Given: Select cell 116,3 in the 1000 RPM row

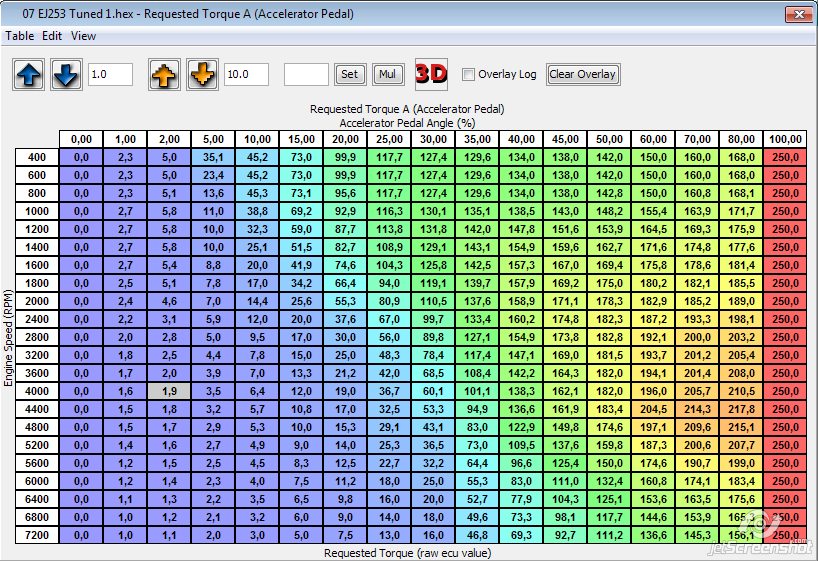Looking at the screenshot, I should tap(389, 211).
